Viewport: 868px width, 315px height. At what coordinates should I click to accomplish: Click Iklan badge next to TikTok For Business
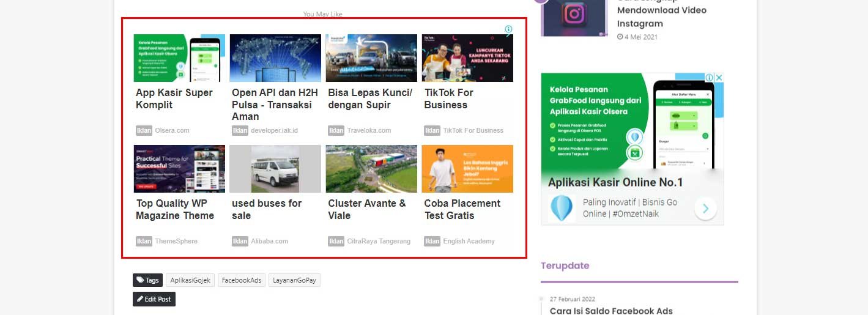coord(432,130)
